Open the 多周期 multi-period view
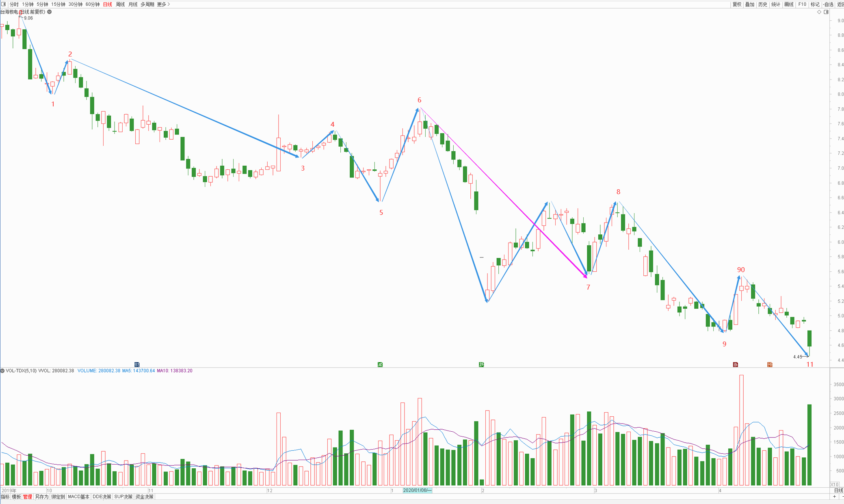The width and height of the screenshot is (844, 504). tap(147, 4)
